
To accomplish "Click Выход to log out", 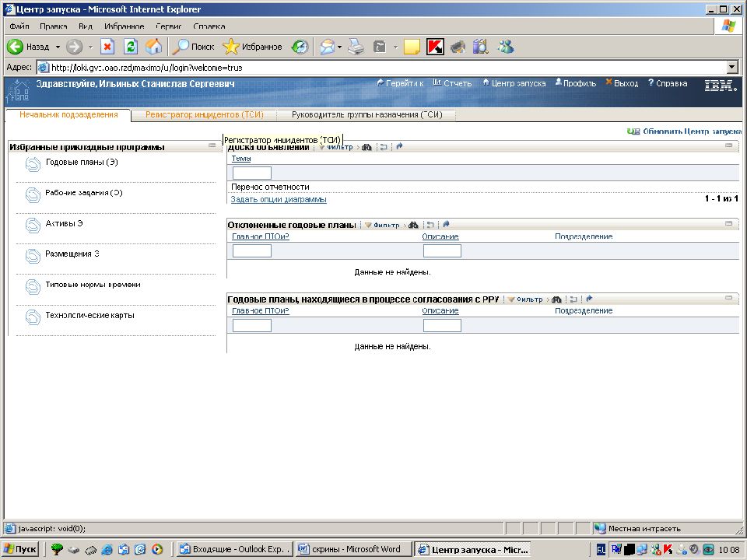I will point(622,83).
